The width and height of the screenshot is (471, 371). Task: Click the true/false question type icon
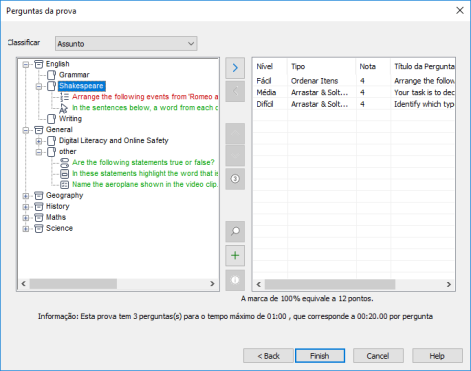click(64, 163)
